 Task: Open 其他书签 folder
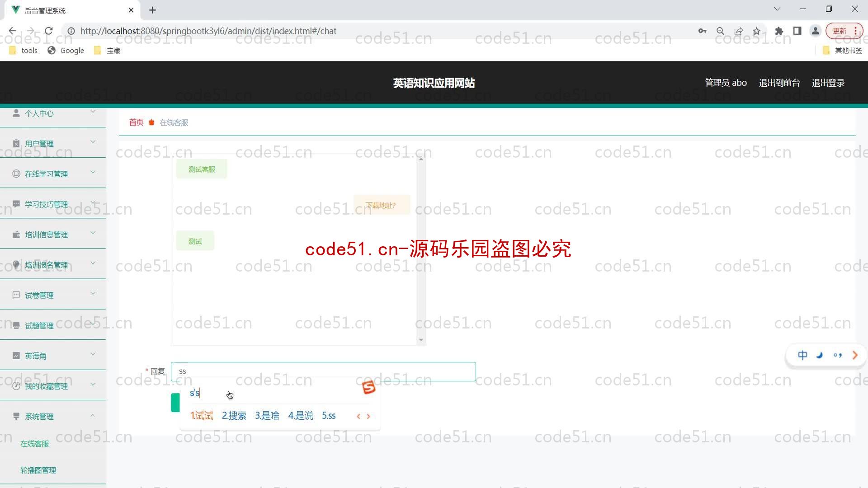pyautogui.click(x=843, y=51)
